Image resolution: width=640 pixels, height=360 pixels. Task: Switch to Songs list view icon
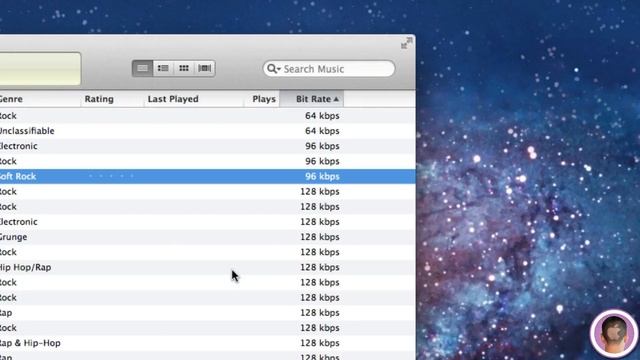pyautogui.click(x=142, y=68)
